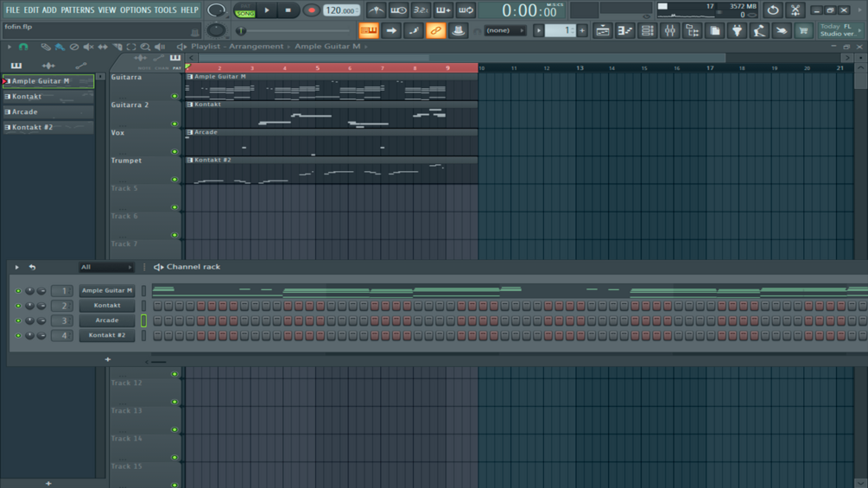Image resolution: width=868 pixels, height=488 pixels.
Task: Enable wait for input before recording
Action: tap(398, 10)
